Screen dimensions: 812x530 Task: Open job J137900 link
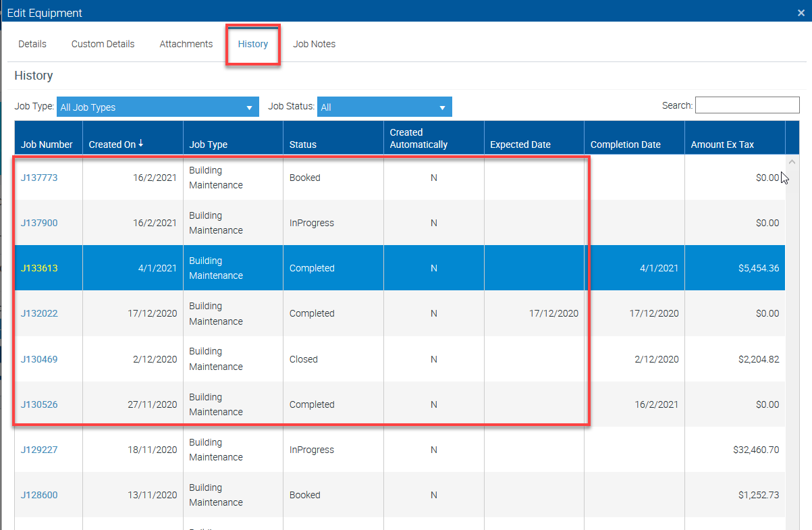39,223
